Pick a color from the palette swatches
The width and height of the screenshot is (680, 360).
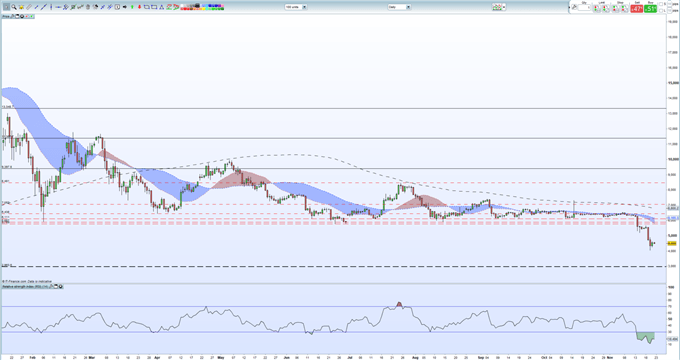[x=203, y=7]
